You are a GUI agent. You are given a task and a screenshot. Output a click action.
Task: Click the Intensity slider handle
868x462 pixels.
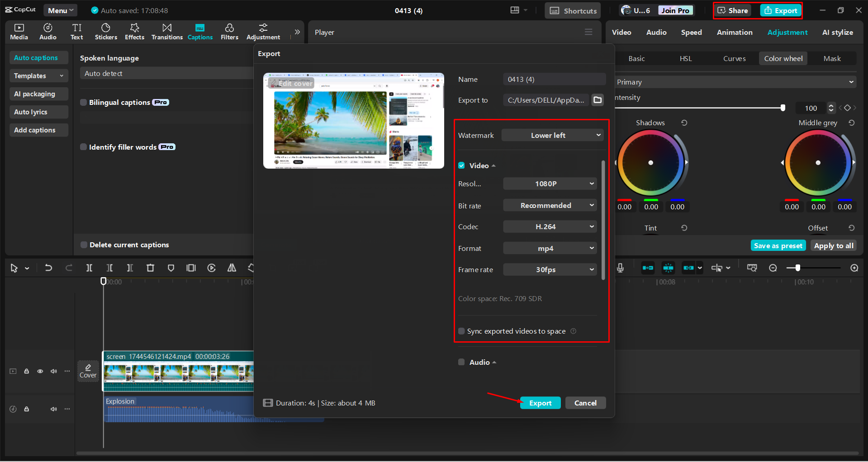click(x=783, y=108)
